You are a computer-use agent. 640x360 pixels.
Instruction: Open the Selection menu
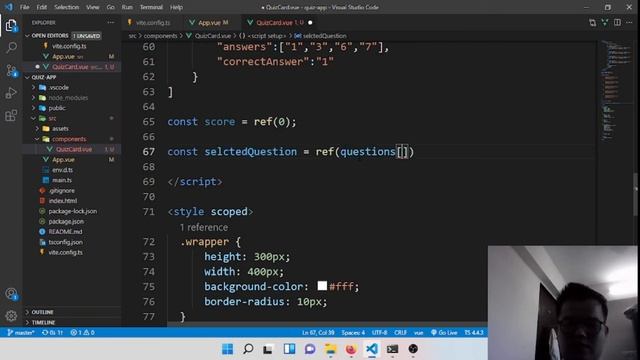coord(67,7)
